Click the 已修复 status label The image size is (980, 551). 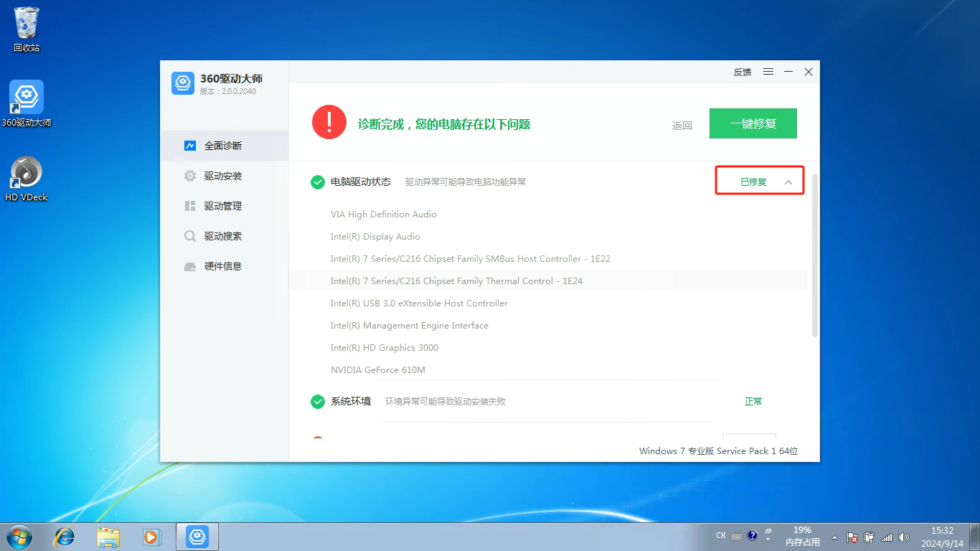[x=753, y=182]
